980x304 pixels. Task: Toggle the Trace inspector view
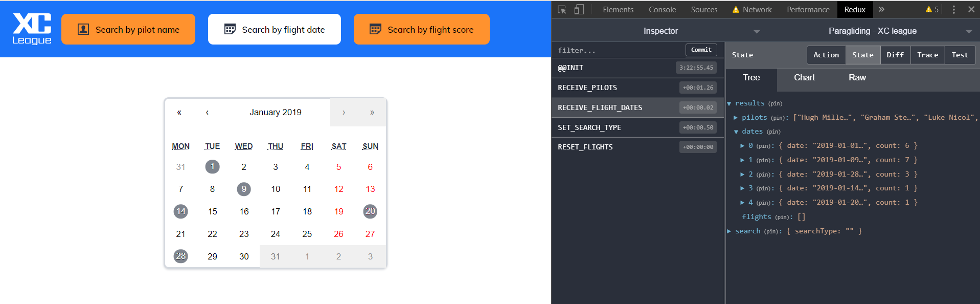click(927, 55)
